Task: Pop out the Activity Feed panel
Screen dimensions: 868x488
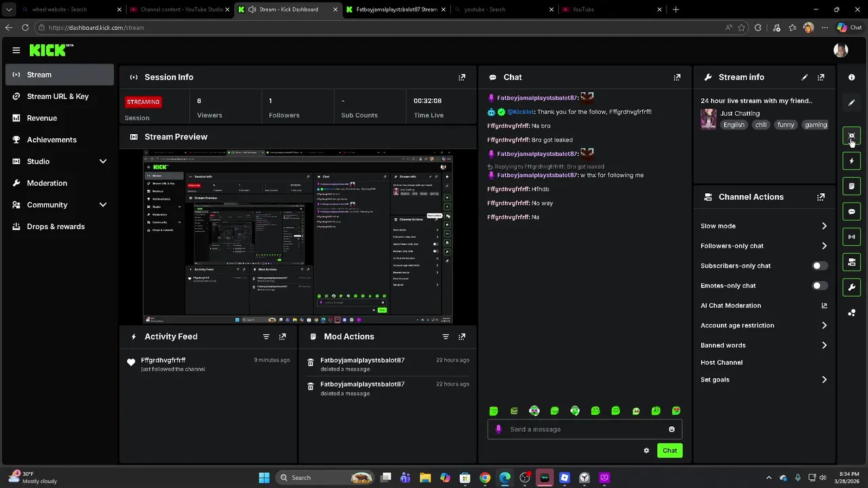Action: [282, 337]
